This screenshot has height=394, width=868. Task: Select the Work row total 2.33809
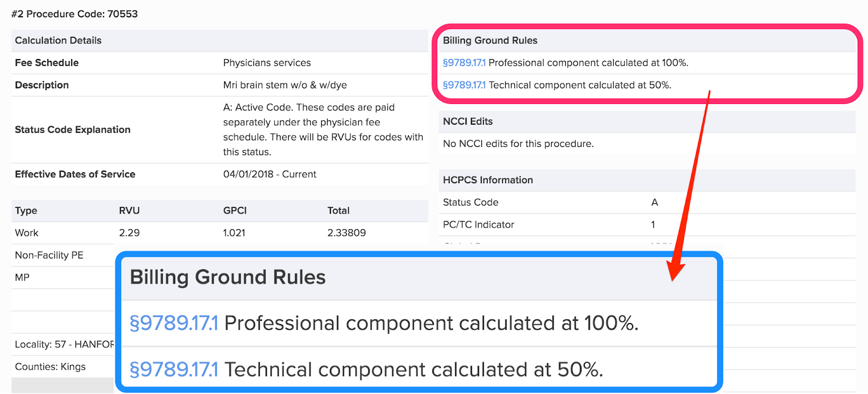point(347,233)
